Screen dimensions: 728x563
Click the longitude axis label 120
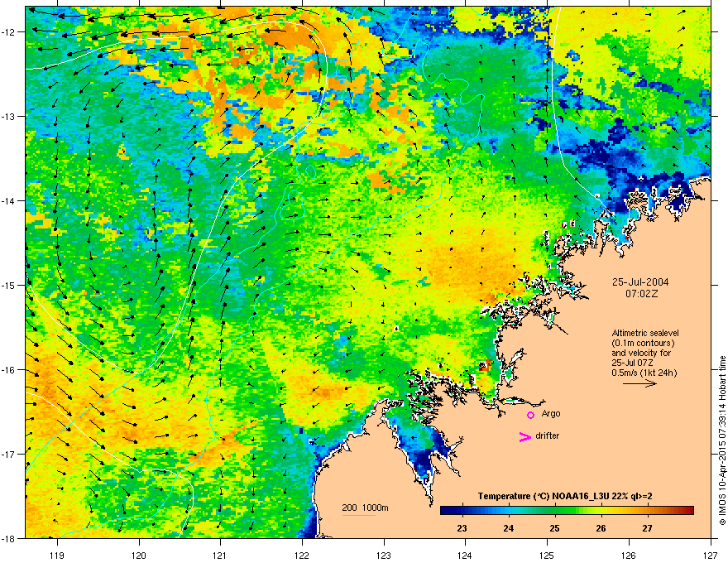click(x=139, y=555)
